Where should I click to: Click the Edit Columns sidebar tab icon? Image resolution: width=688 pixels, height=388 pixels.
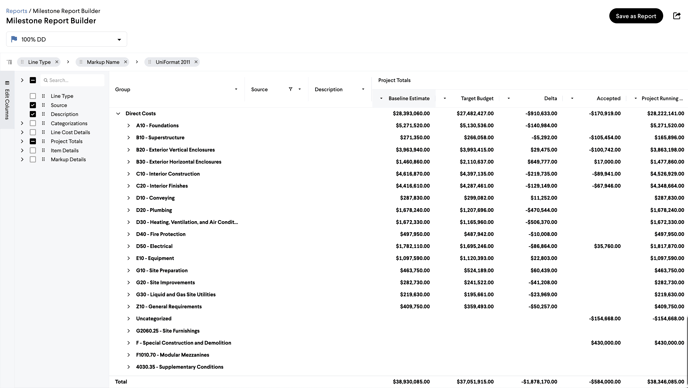[7, 83]
